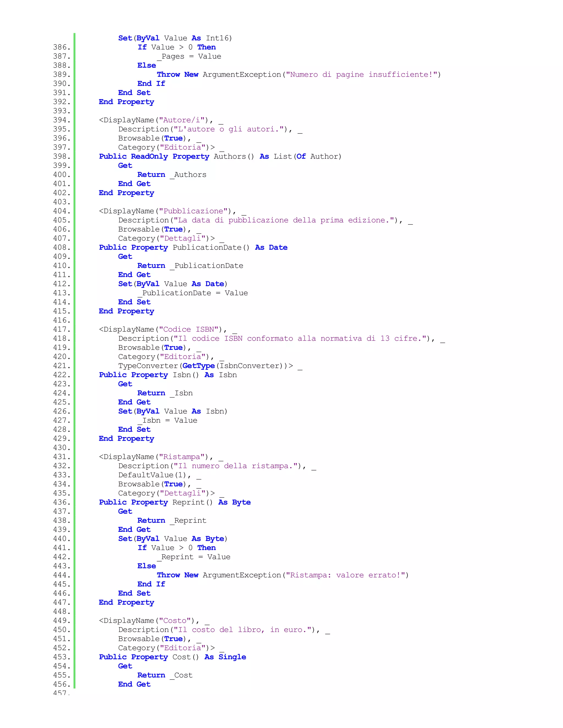Click line number '415.'
This screenshot has height=728, width=563.
[x=62, y=311]
